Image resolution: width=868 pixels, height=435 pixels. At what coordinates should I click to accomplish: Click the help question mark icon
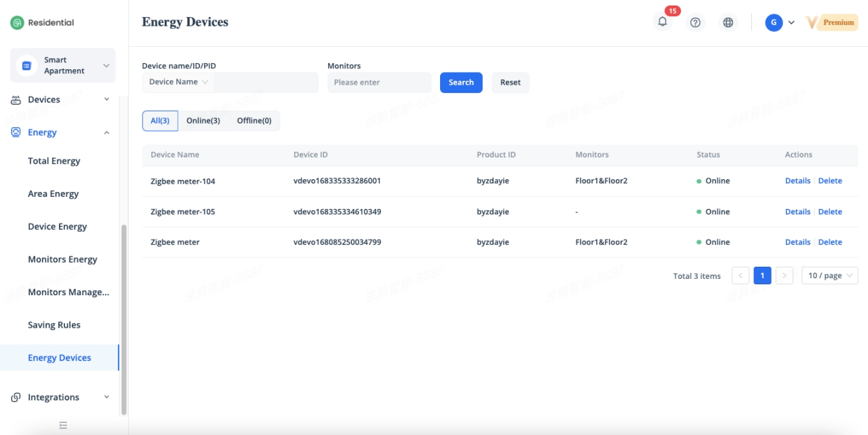coord(695,22)
